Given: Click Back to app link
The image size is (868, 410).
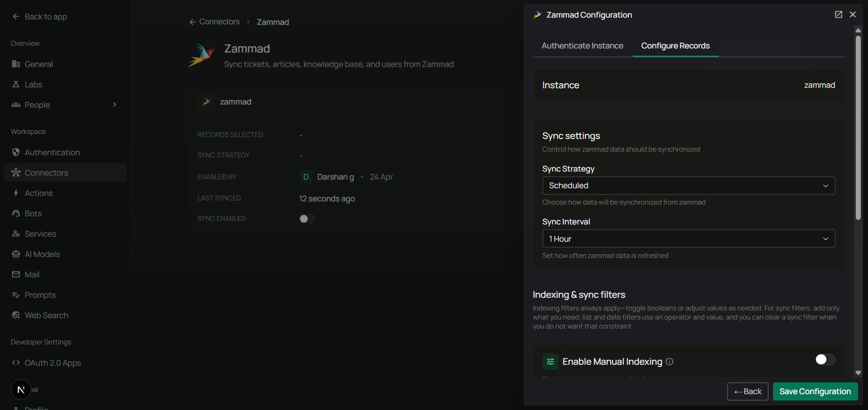Looking at the screenshot, I should pyautogui.click(x=40, y=16).
